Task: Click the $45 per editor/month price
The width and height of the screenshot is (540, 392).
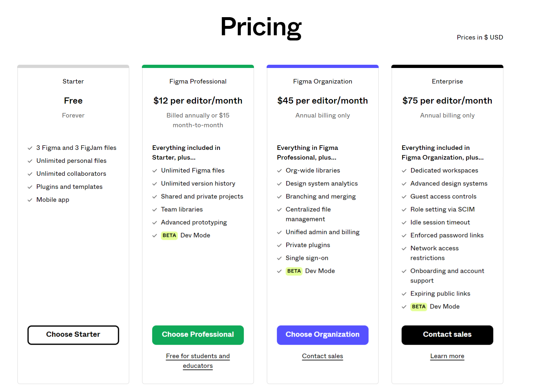Action: pos(323,101)
